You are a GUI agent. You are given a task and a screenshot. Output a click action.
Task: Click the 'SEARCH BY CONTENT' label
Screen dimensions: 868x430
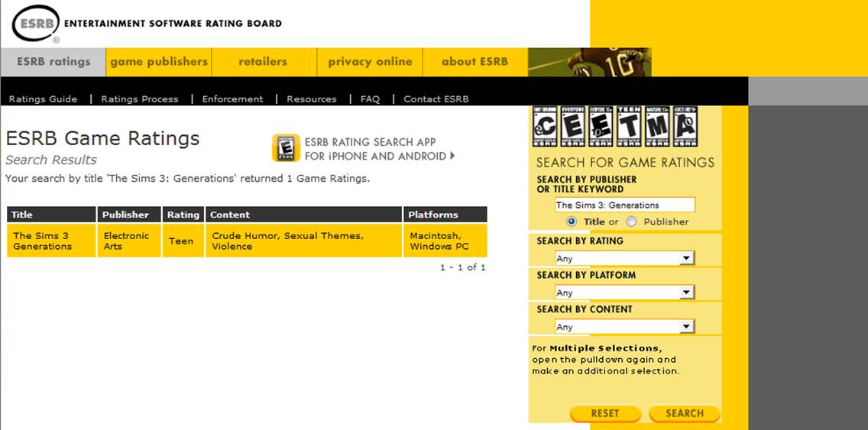click(584, 309)
